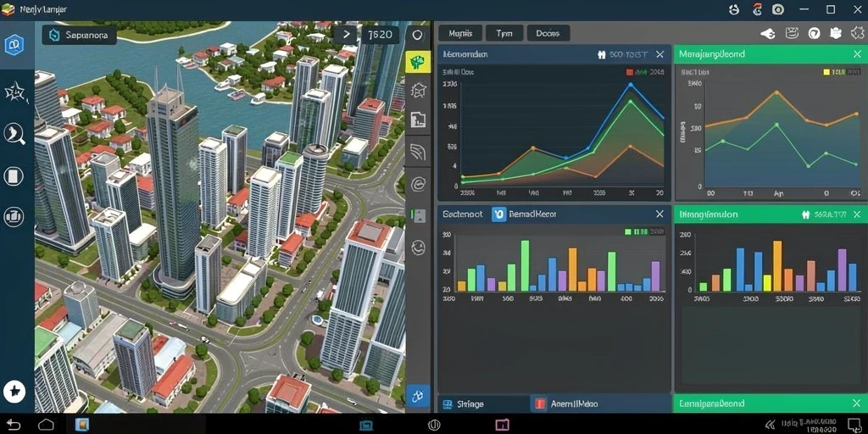The width and height of the screenshot is (868, 434).
Task: Open the magnifier search tool in sidebar
Action: [14, 133]
